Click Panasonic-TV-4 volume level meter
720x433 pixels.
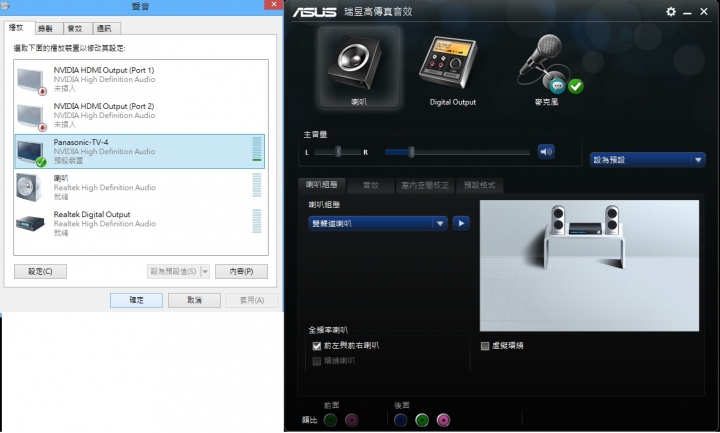[257, 149]
